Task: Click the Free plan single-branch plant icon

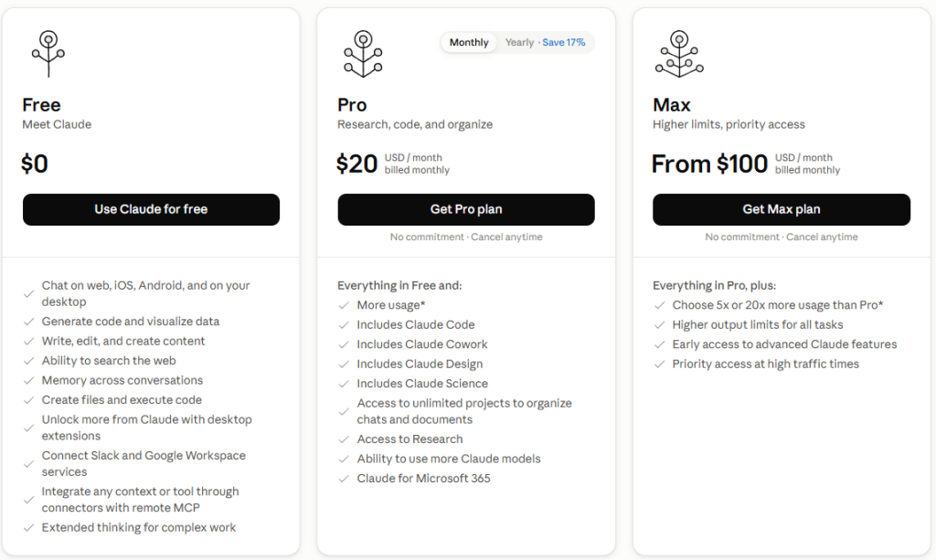Action: [48, 54]
